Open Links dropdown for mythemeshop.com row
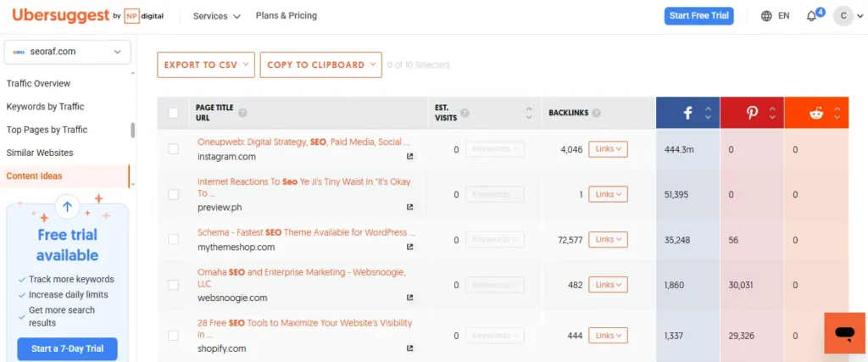Viewport: 868px width, 362px height. click(608, 240)
